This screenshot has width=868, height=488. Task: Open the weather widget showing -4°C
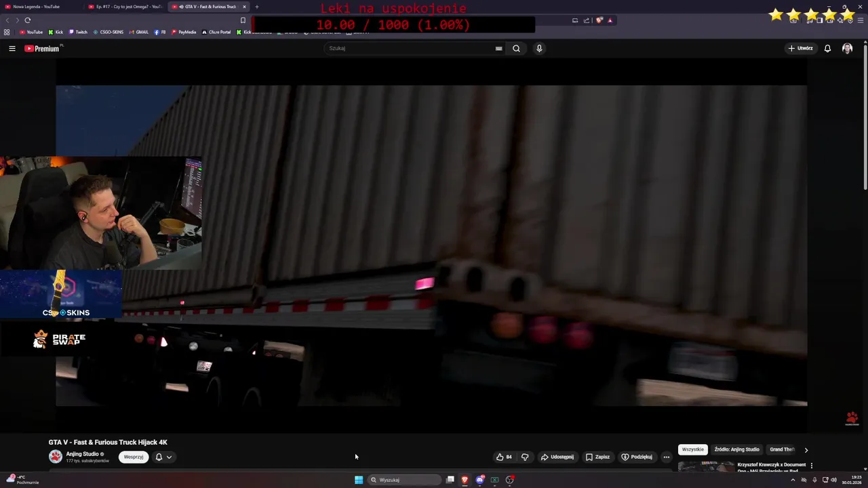point(22,480)
